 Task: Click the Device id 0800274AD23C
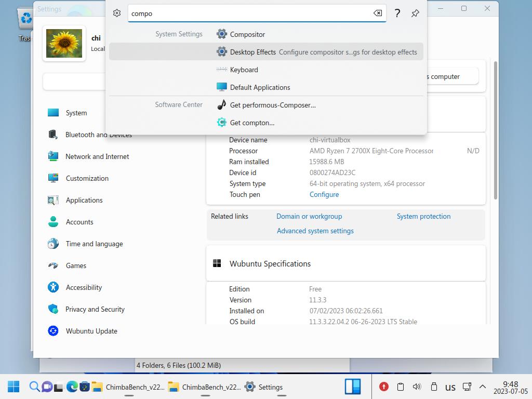click(x=332, y=172)
